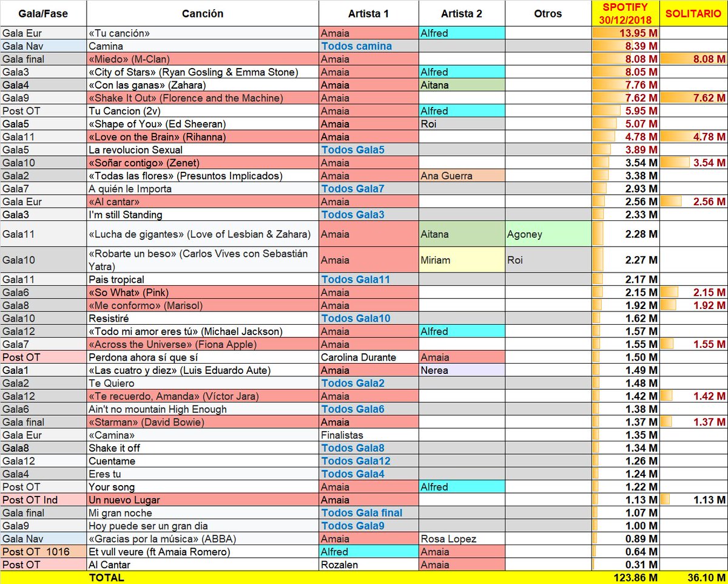Click the «Me conformo» (Marisol) cell

203,305
